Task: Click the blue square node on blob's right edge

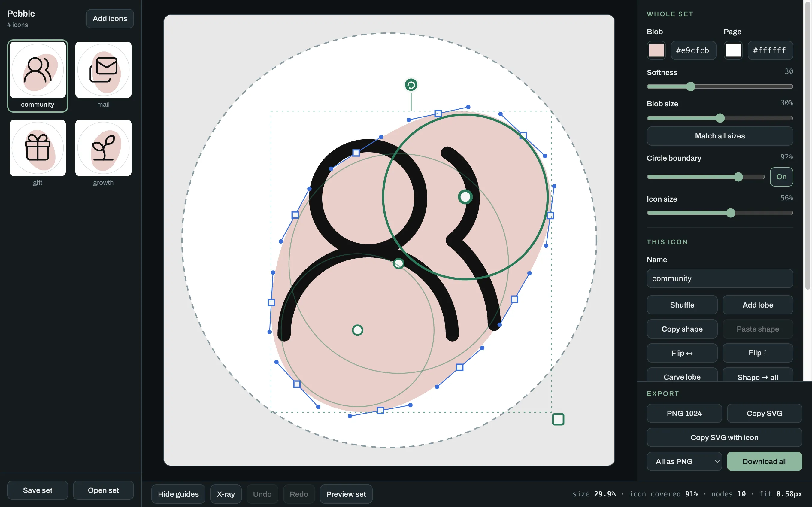Action: (x=550, y=216)
